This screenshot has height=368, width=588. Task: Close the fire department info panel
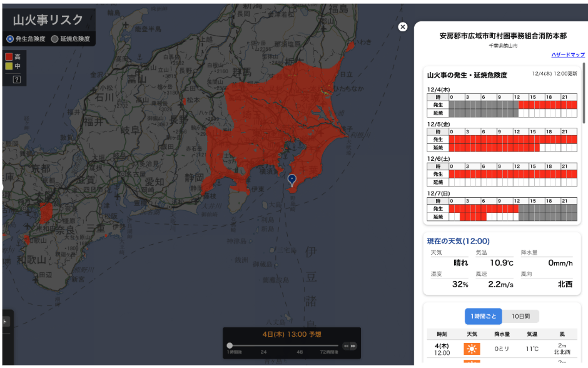click(403, 27)
